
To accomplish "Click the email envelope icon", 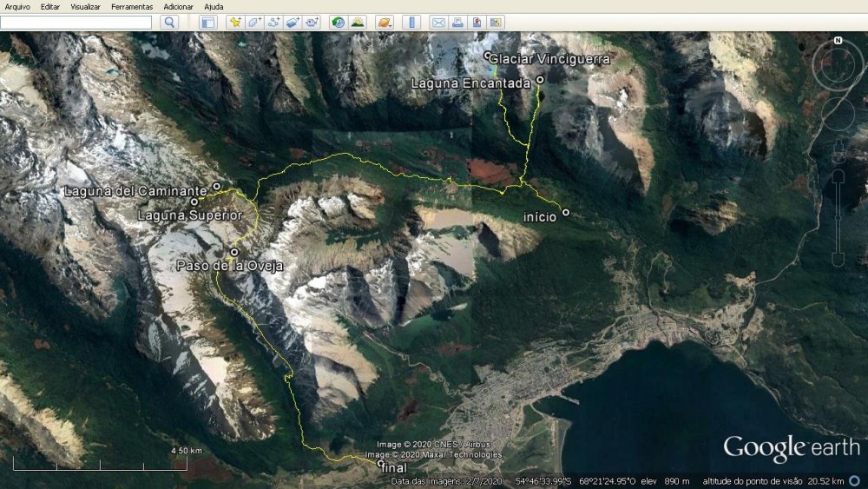I will pos(438,23).
